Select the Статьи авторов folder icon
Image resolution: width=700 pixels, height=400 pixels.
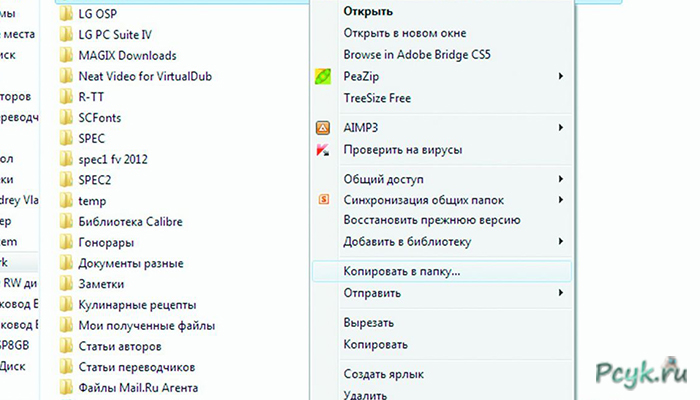click(66, 346)
